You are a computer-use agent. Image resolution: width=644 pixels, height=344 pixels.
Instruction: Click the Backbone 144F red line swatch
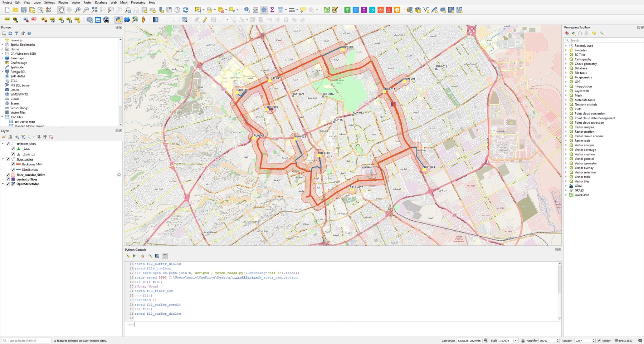[19, 164]
